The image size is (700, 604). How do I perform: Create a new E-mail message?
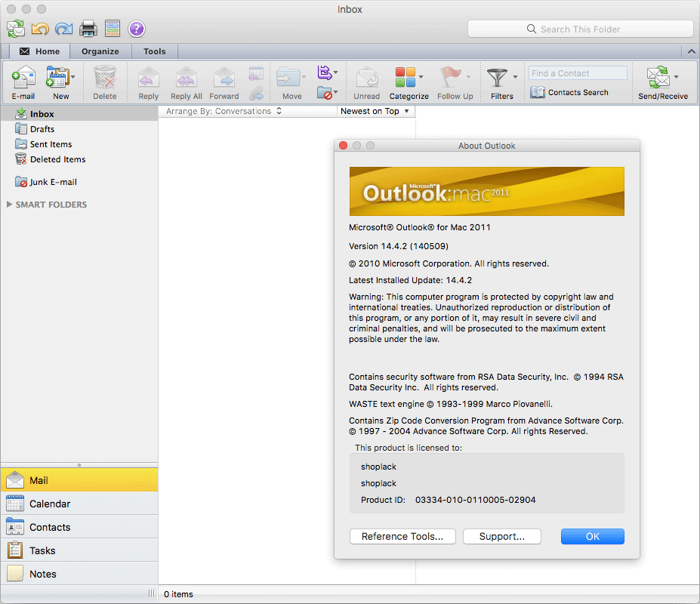[x=23, y=82]
